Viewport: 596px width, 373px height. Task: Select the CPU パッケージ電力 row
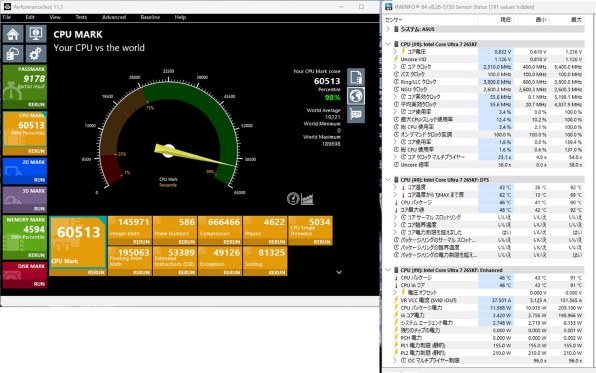pyautogui.click(x=488, y=308)
